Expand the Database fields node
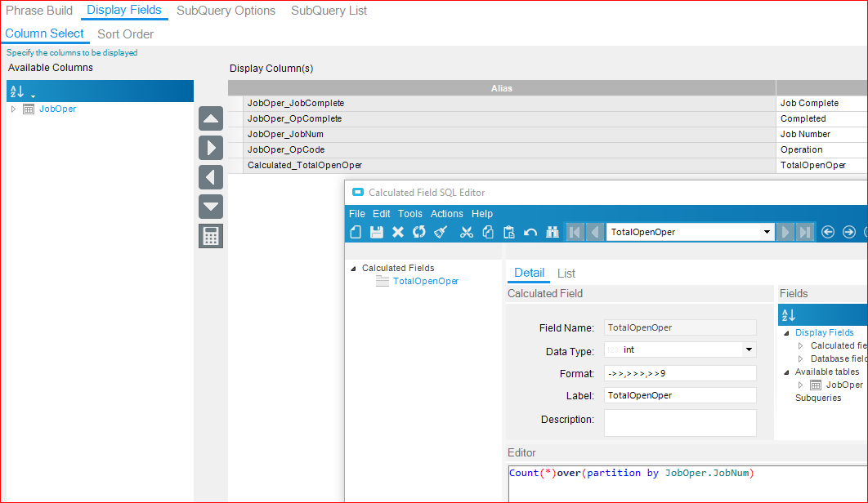 coord(800,359)
